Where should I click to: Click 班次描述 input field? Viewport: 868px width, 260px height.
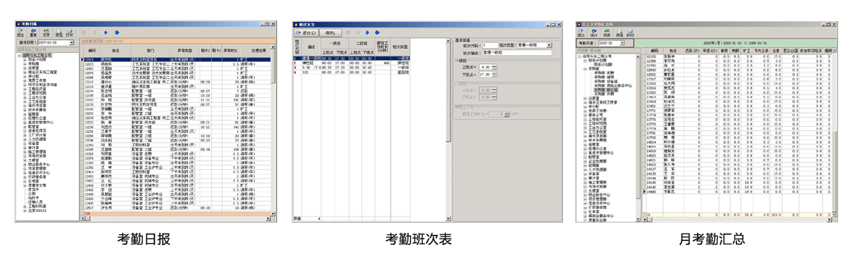tap(517, 53)
